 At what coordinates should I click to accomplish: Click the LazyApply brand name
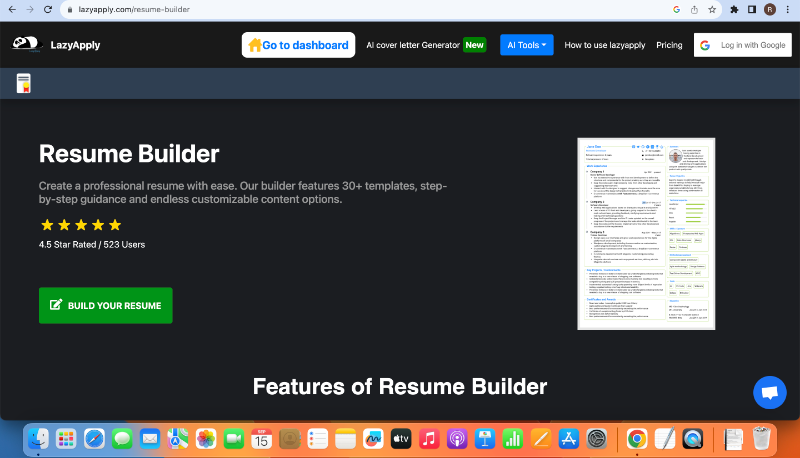[x=75, y=45]
